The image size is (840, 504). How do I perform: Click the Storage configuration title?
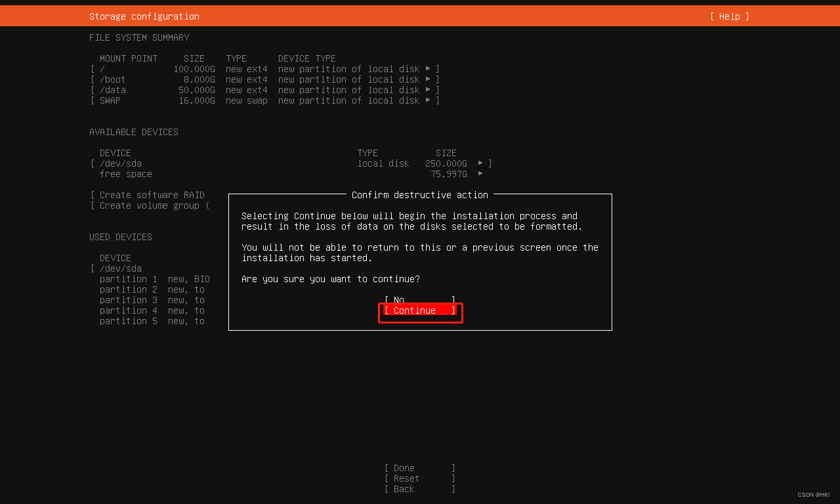pyautogui.click(x=144, y=16)
